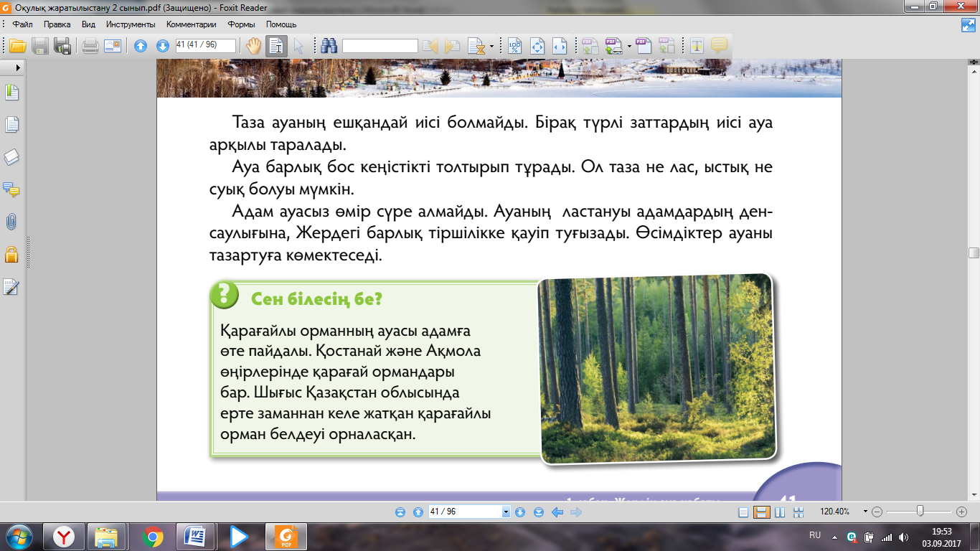Expand the left navigation panel arrow
The image size is (980, 551).
click(x=18, y=67)
